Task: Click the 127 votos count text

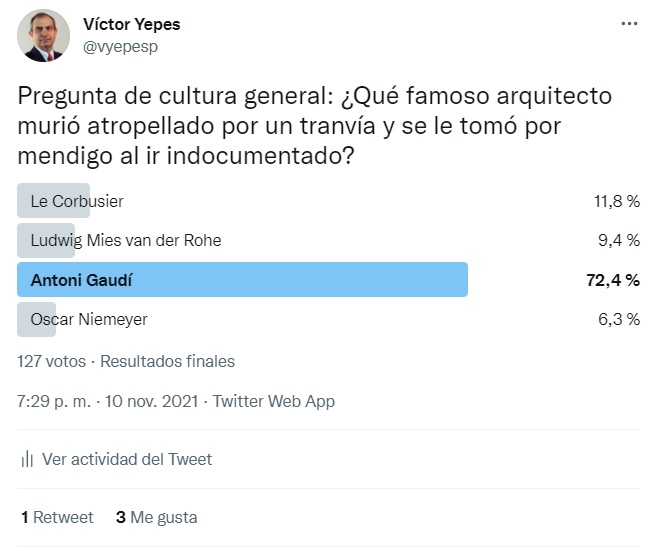Action: pos(53,361)
